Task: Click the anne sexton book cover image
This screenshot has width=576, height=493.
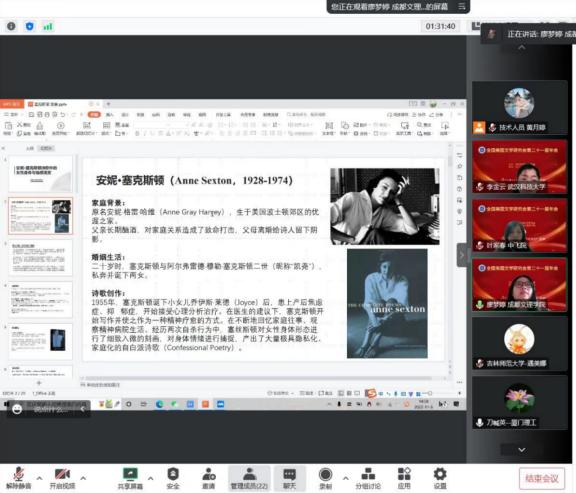Action: pyautogui.click(x=387, y=303)
